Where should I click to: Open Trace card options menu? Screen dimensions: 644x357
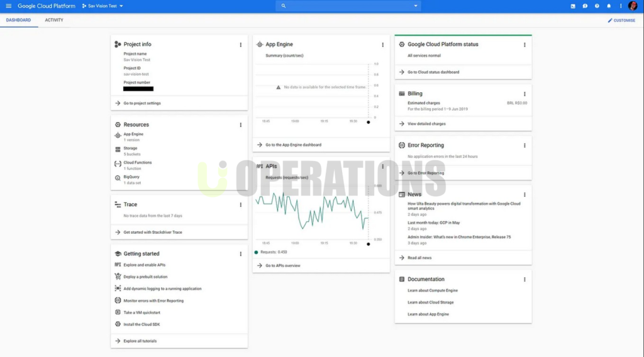point(241,205)
